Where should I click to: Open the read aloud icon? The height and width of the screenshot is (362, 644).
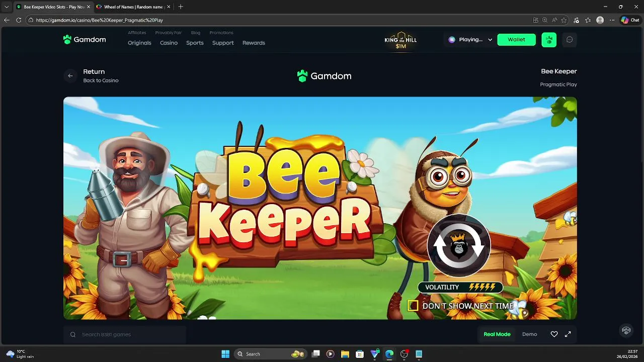(554, 20)
